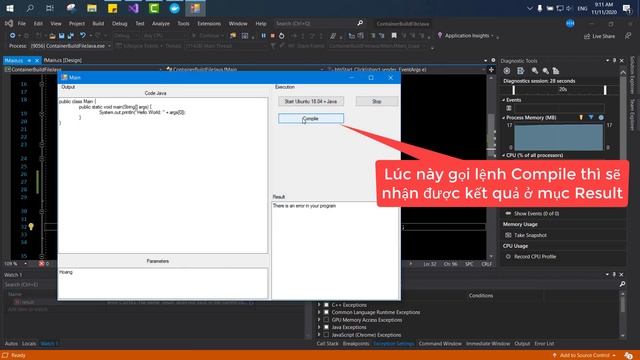Viewport: 640px width, 360px height.
Task: Toggle the C++ Exceptions checkbox
Action: click(326, 305)
